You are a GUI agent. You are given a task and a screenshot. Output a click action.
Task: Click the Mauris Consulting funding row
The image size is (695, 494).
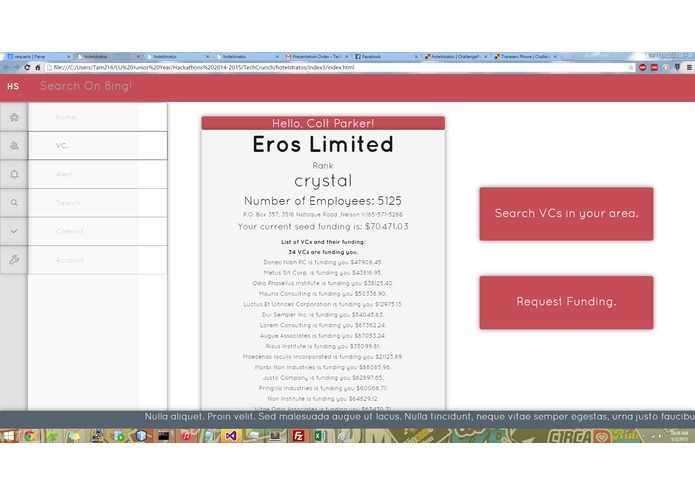click(x=323, y=294)
